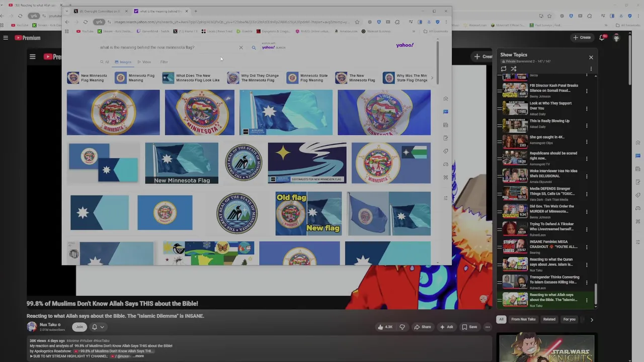644x362 pixels.
Task: Share the YouTube video
Action: coord(422,327)
